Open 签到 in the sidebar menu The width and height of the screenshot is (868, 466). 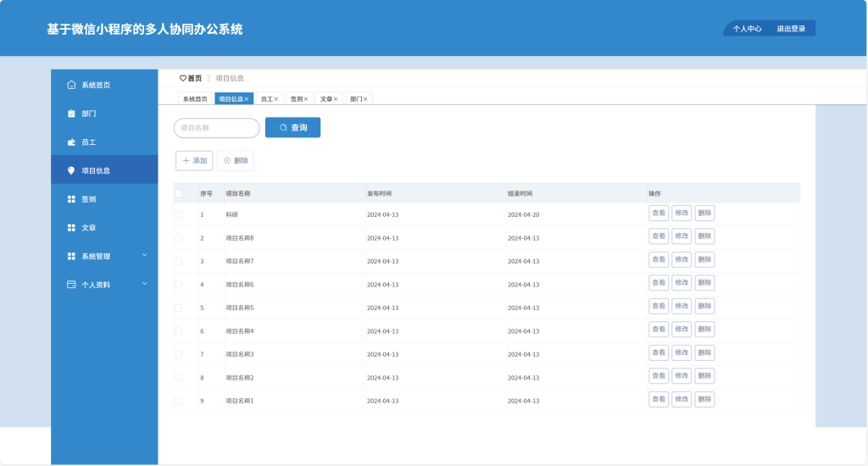click(104, 199)
